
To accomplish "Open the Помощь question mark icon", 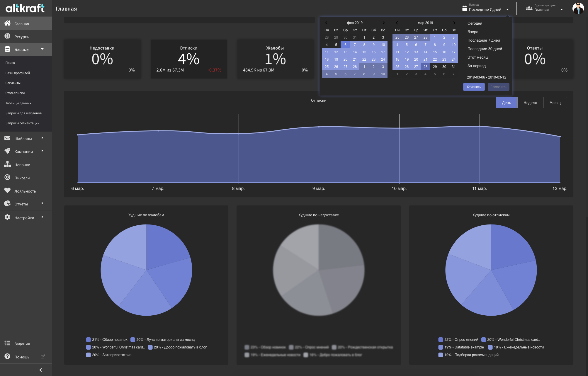I will click(7, 356).
